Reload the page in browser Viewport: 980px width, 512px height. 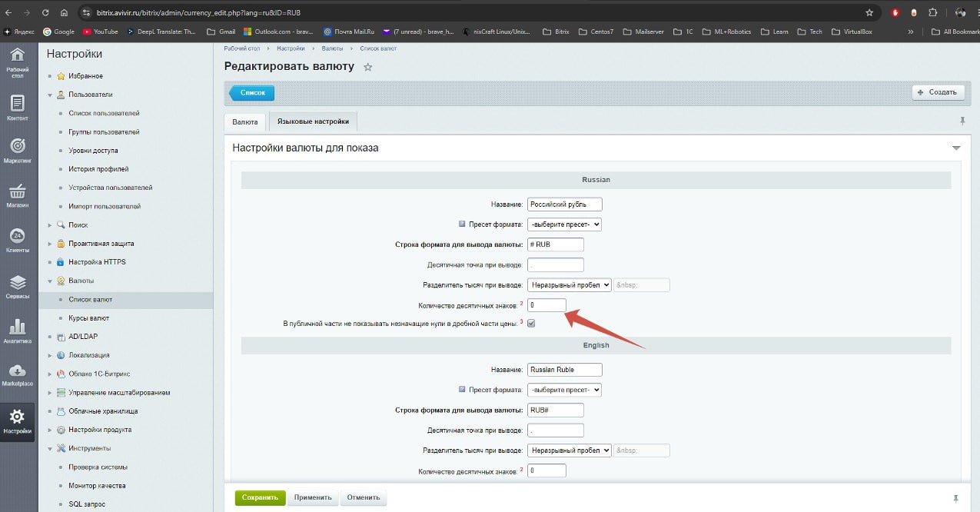click(x=46, y=12)
